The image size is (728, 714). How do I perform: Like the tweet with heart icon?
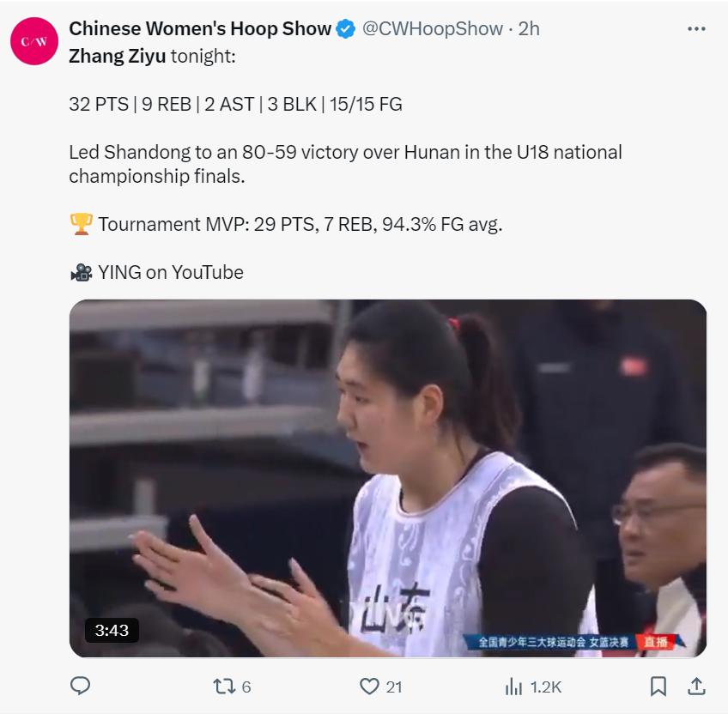tap(369, 687)
